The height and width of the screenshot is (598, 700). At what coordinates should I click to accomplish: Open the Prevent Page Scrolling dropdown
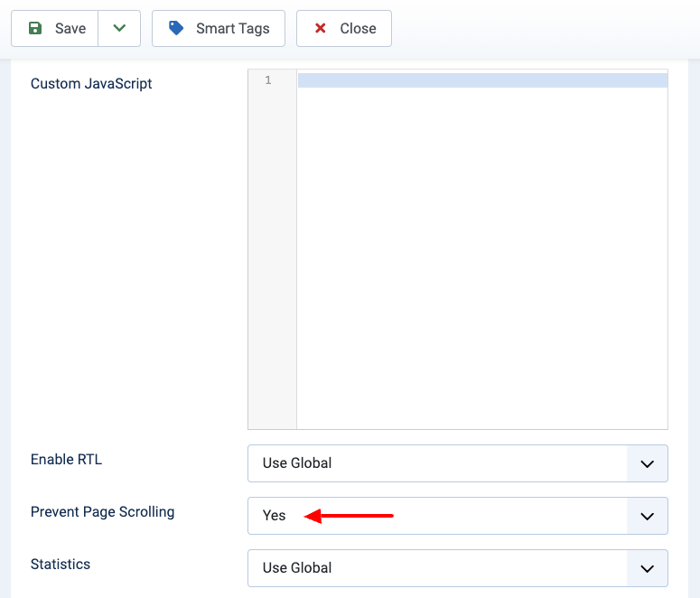coord(458,516)
